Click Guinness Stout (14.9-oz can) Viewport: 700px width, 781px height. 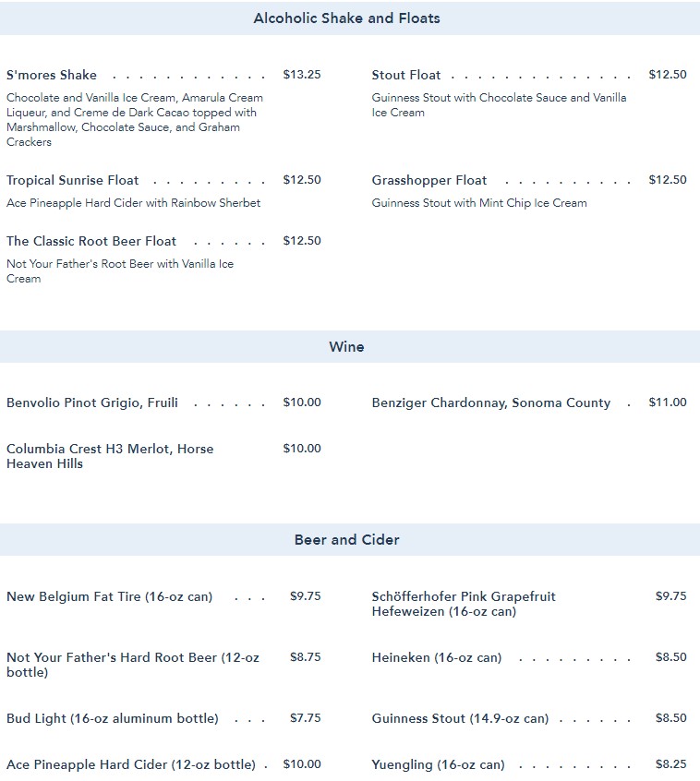coord(460,718)
